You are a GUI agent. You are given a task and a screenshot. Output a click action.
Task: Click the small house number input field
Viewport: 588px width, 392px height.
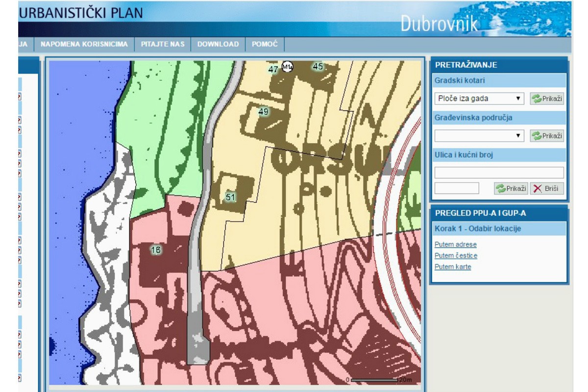[457, 188]
